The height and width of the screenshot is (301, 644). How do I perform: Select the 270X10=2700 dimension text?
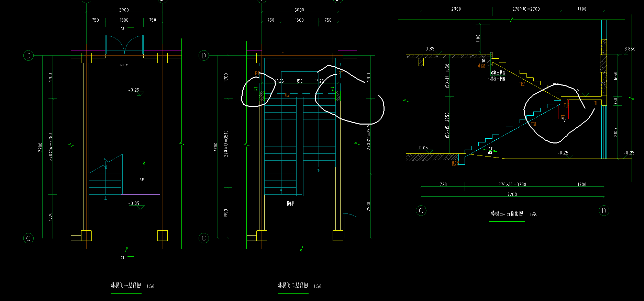click(x=526, y=9)
